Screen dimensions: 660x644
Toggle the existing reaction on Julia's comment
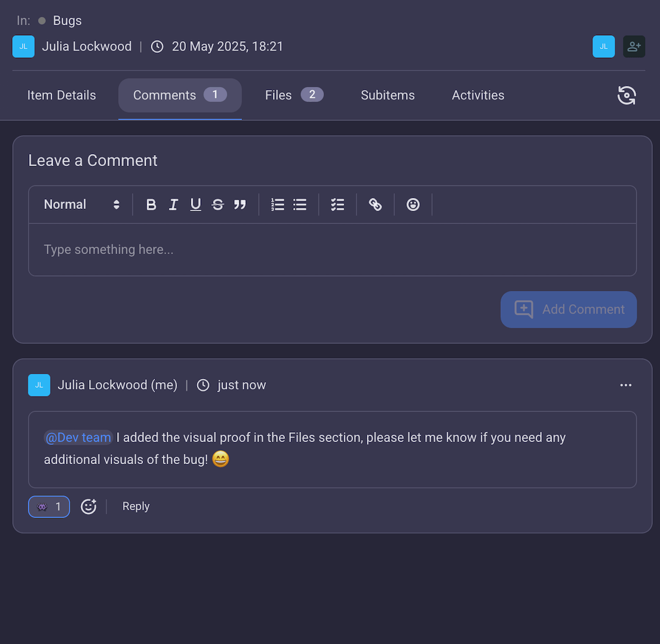[49, 506]
